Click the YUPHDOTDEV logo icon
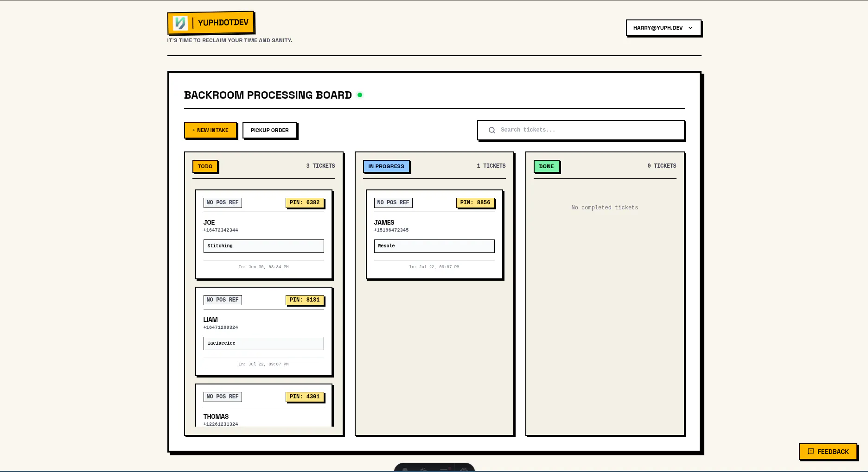Viewport: 868px width, 472px height. pyautogui.click(x=180, y=23)
